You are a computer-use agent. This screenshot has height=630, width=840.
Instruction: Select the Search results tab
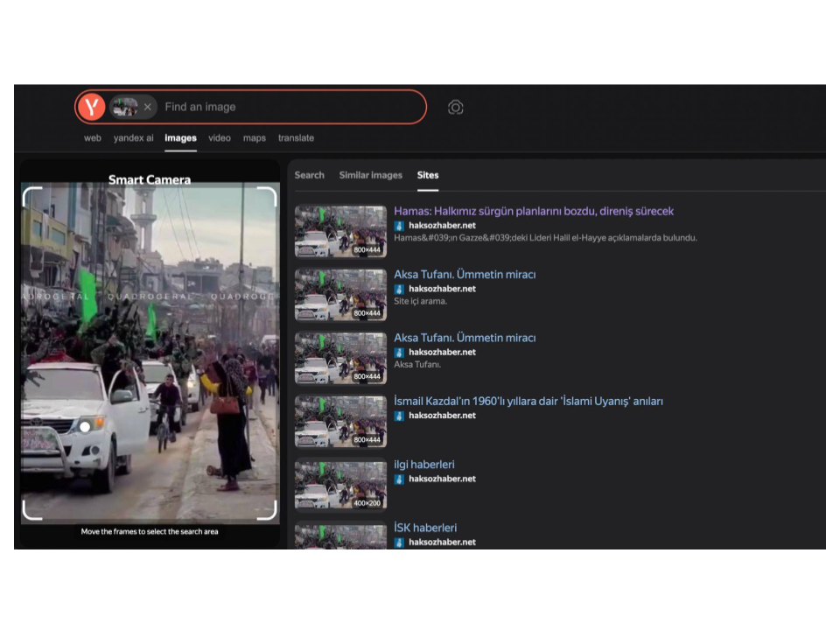(x=309, y=175)
